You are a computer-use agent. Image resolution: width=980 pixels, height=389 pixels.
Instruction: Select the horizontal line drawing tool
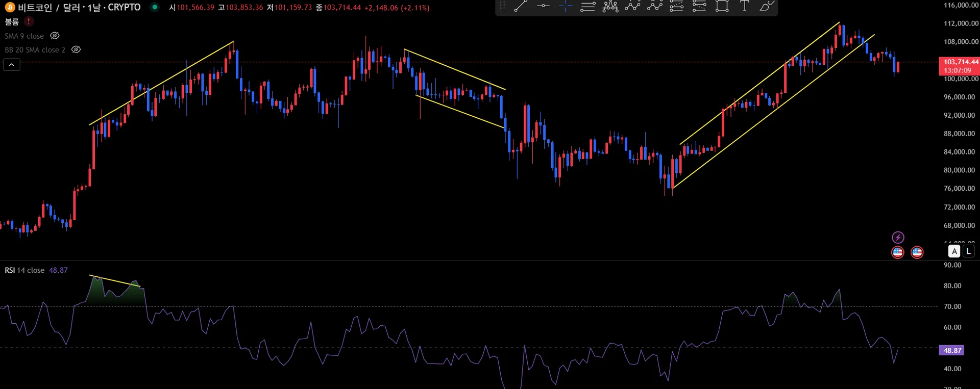coord(543,6)
